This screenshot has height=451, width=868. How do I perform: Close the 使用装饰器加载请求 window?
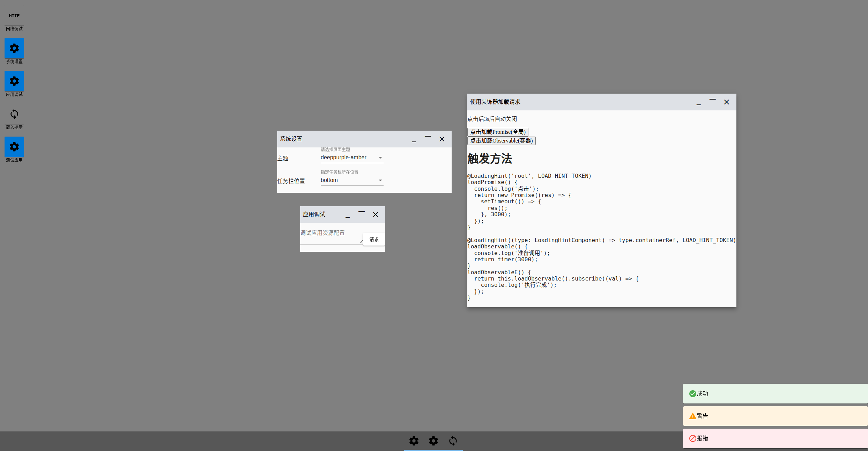tap(727, 102)
